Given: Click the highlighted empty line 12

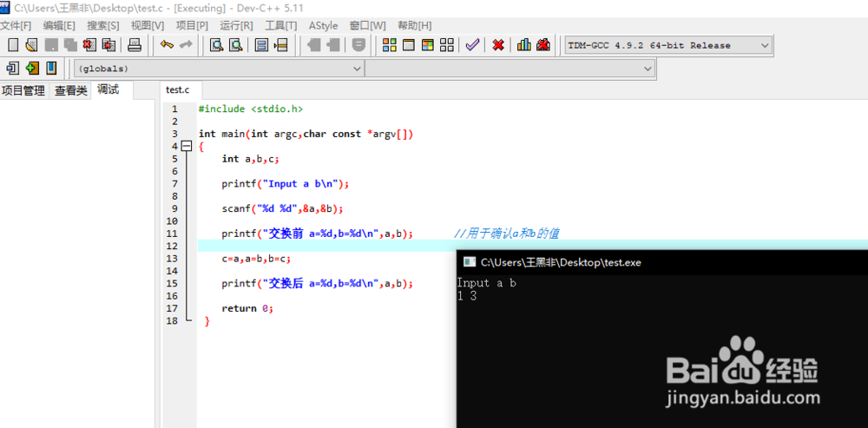Looking at the screenshot, I should click(326, 246).
